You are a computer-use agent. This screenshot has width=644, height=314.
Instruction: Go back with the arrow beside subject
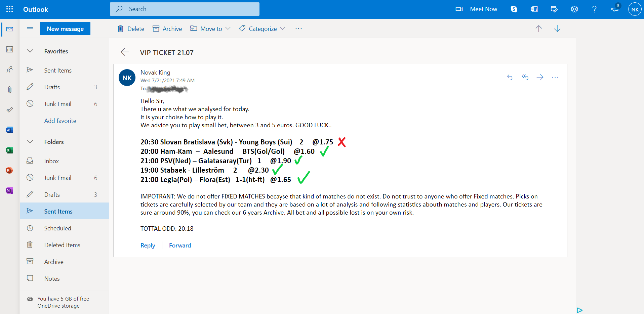click(x=125, y=52)
